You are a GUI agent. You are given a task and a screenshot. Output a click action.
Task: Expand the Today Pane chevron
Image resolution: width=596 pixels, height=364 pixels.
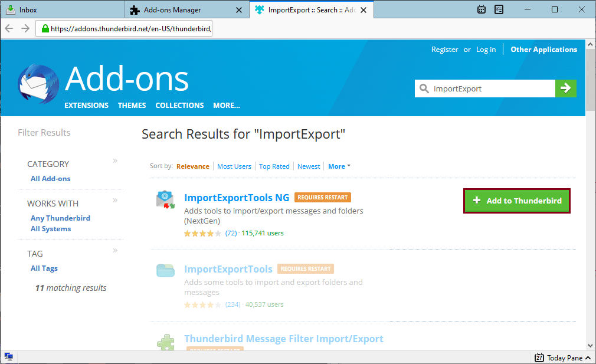588,358
